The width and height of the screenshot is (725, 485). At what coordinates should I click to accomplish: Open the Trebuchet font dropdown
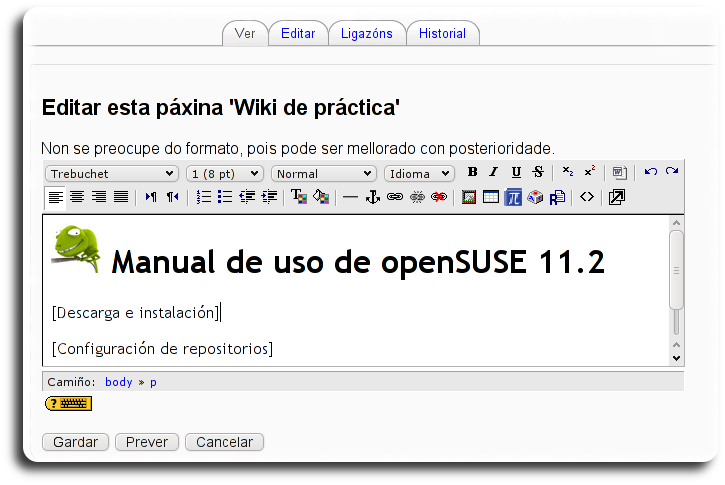(112, 174)
